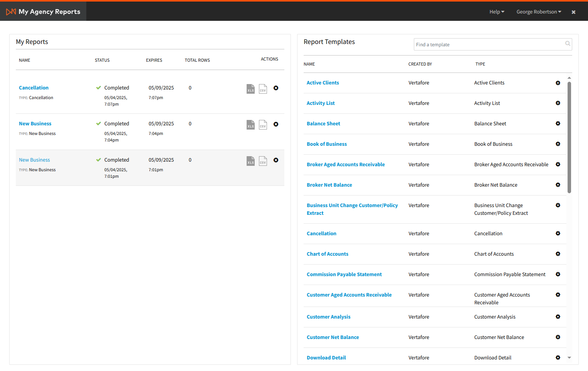588x371 pixels.
Task: Open the Cancellation report in My Reports
Action: point(34,88)
